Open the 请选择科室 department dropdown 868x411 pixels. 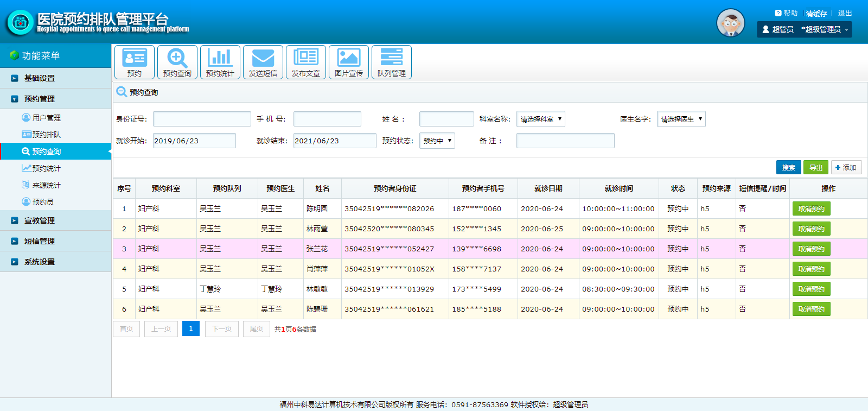pyautogui.click(x=540, y=119)
